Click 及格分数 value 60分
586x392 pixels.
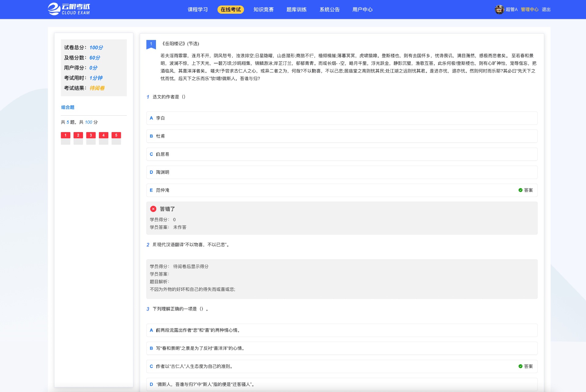[x=95, y=57]
